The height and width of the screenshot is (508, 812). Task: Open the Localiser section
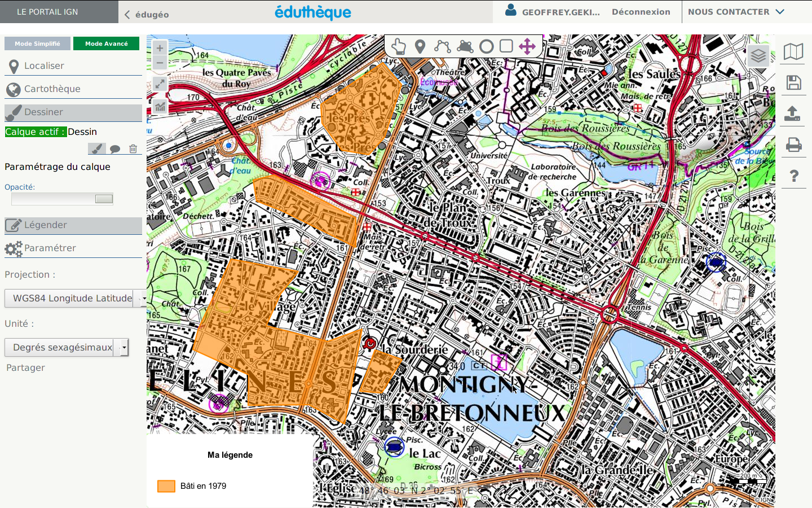[x=44, y=66]
